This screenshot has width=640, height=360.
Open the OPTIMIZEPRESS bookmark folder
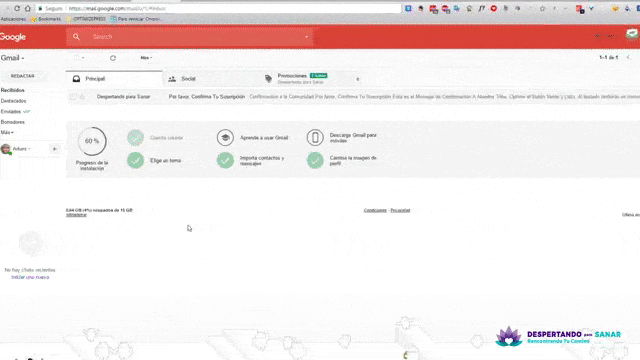point(86,19)
